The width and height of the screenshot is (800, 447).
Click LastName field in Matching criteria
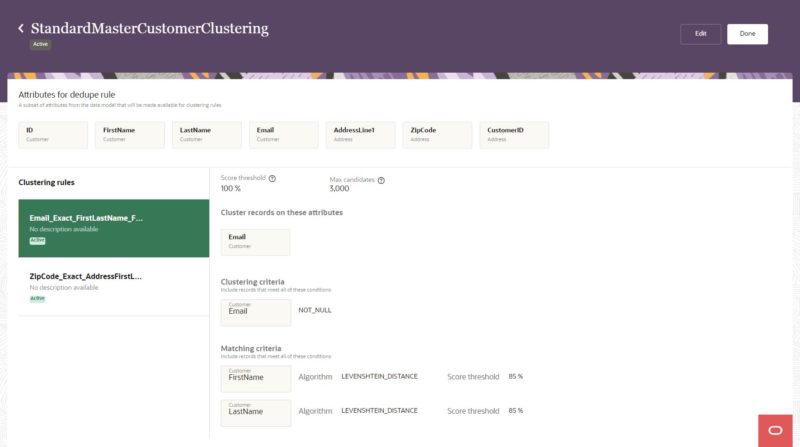coord(255,412)
